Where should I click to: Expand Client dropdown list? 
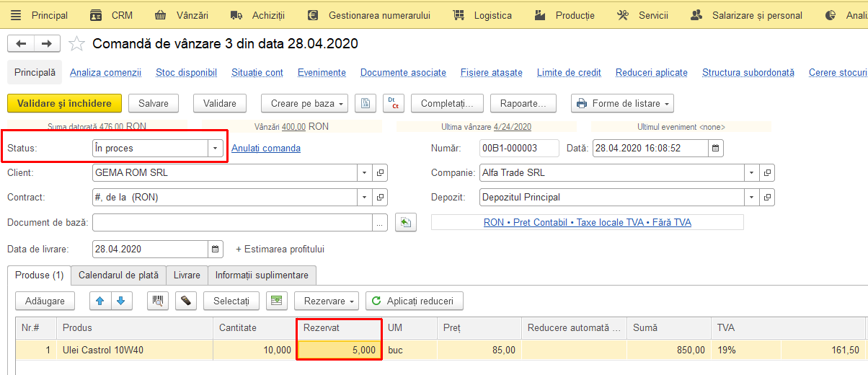[365, 173]
